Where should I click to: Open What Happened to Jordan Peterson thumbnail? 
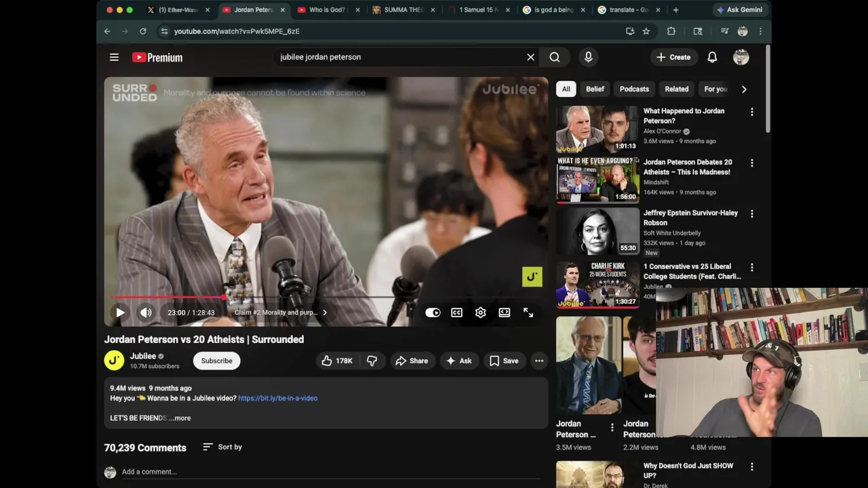coord(597,128)
